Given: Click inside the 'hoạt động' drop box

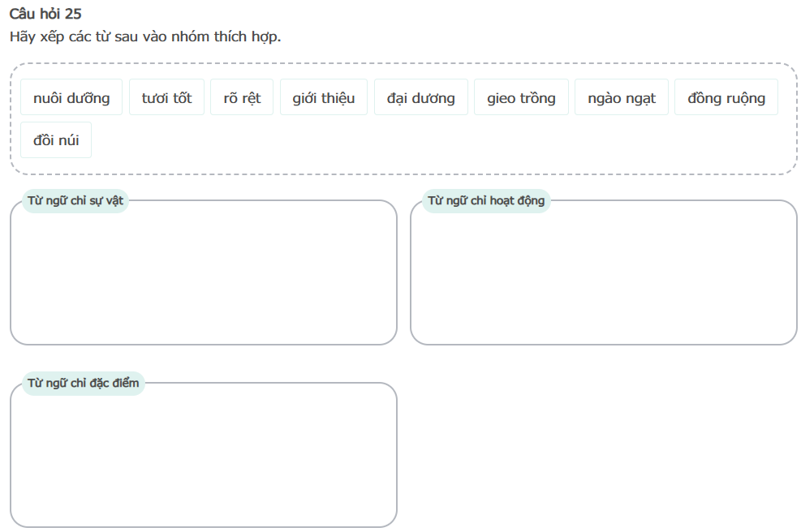Looking at the screenshot, I should (603, 276).
